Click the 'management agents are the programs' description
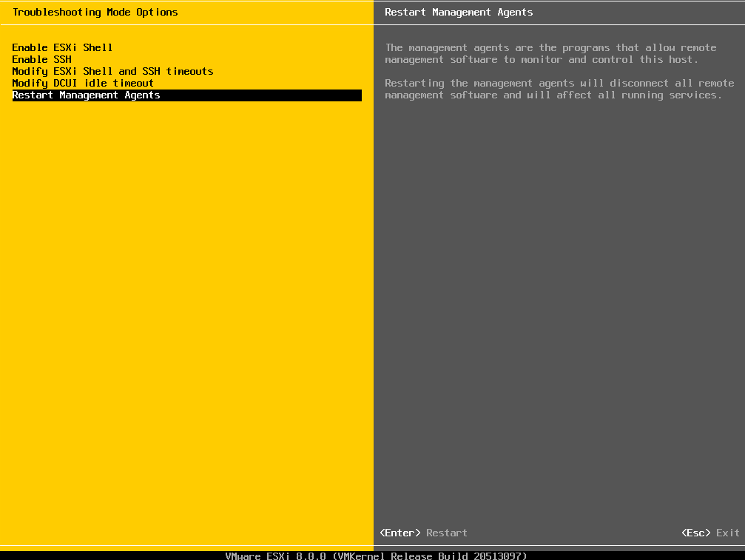The height and width of the screenshot is (560, 745). pyautogui.click(x=550, y=54)
